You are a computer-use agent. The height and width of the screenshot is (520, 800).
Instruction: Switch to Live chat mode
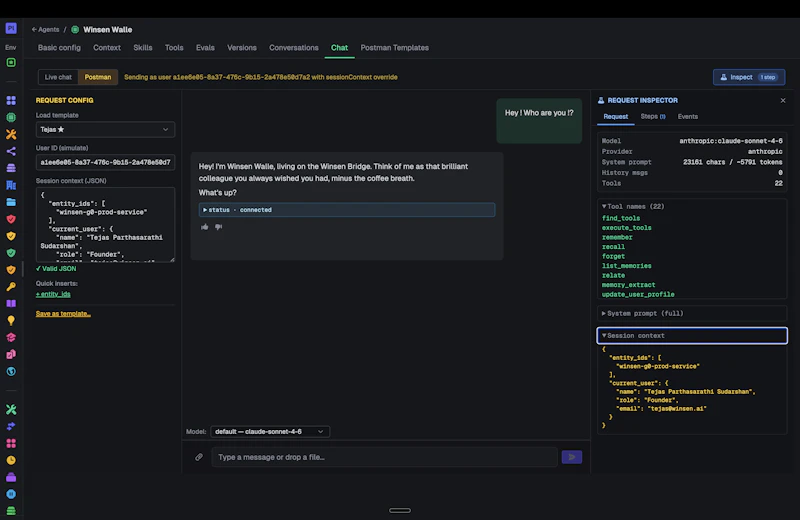tap(58, 77)
